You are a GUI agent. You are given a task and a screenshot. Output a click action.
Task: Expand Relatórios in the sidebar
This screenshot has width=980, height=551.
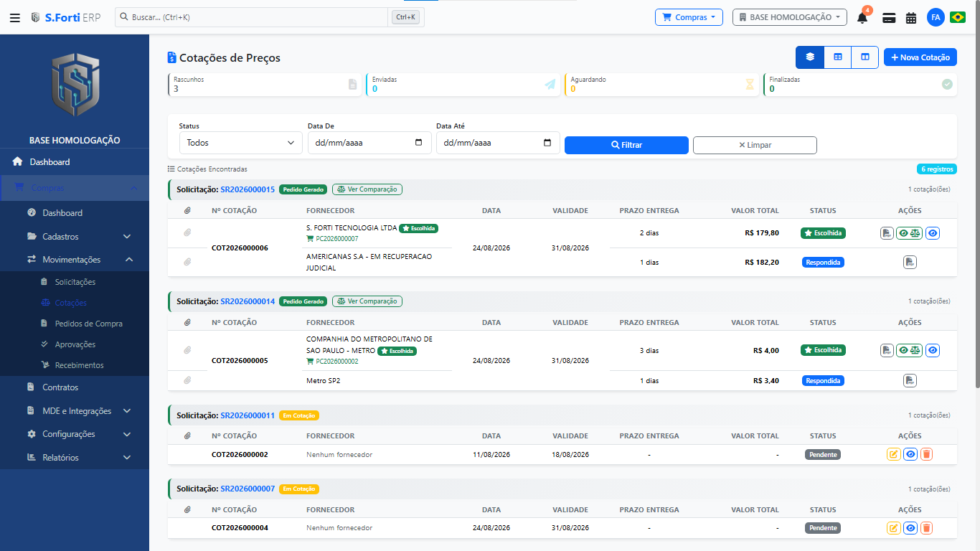pyautogui.click(x=75, y=458)
